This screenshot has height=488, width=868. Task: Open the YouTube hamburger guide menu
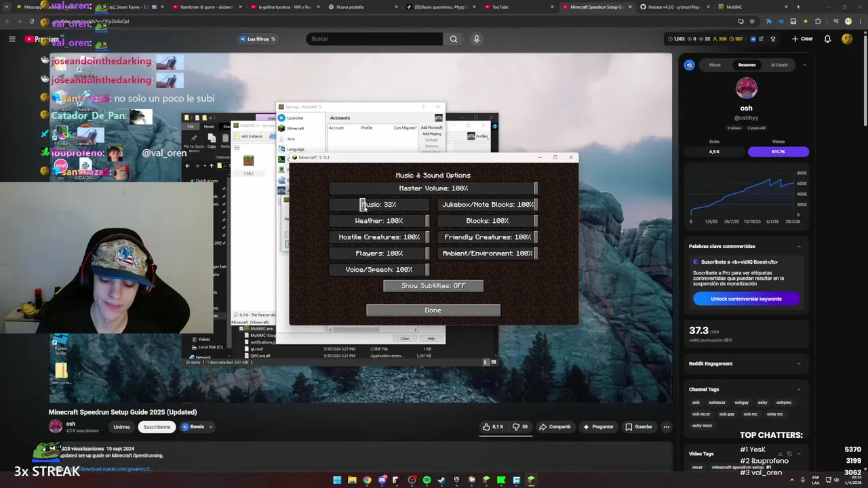click(x=12, y=39)
